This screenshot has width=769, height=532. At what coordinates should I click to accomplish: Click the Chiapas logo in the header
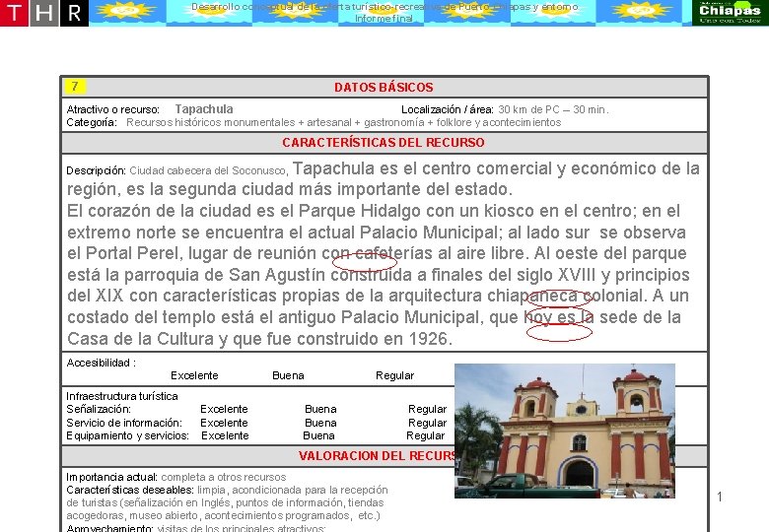[x=730, y=13]
